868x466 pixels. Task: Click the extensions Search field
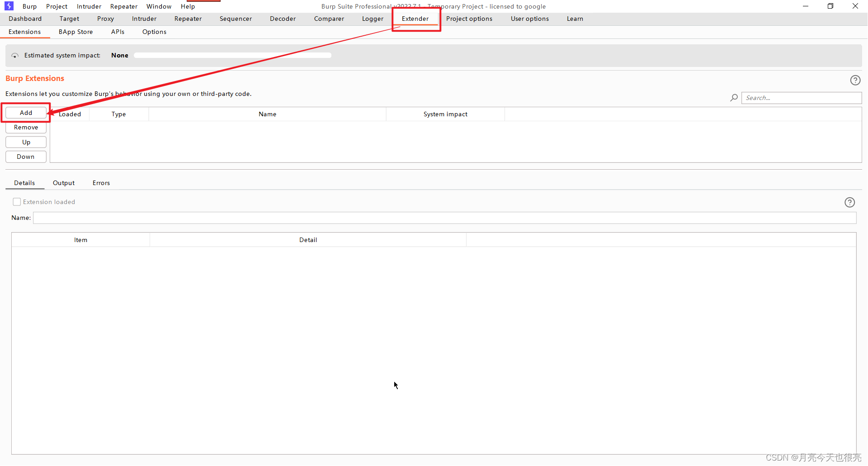[801, 98]
